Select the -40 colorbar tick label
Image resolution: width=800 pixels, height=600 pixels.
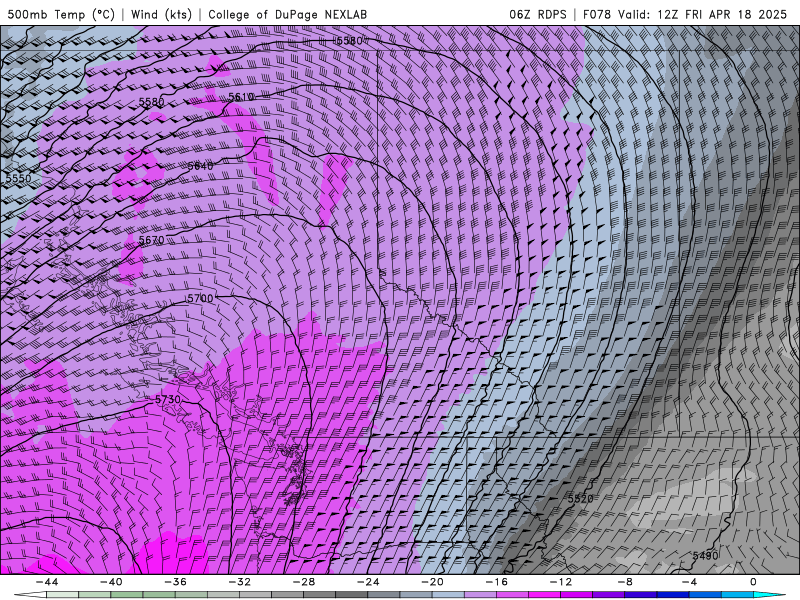coord(111,582)
